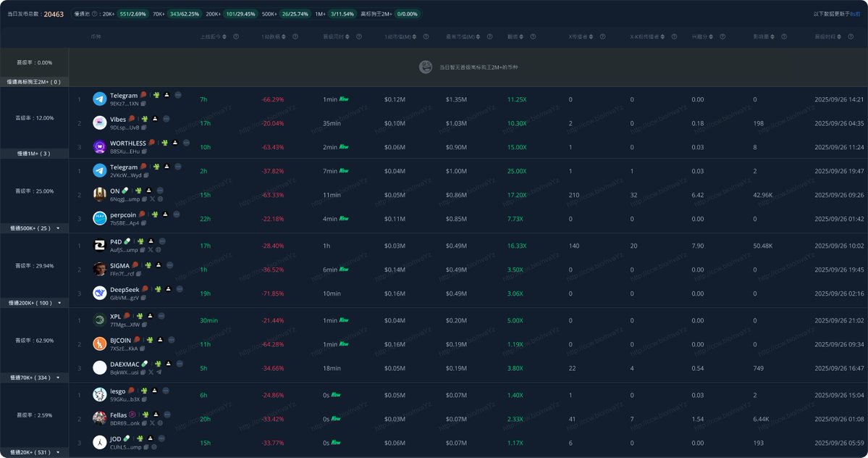Click help icon next to 慢通池 label
This screenshot has width=868, height=458.
(x=96, y=14)
